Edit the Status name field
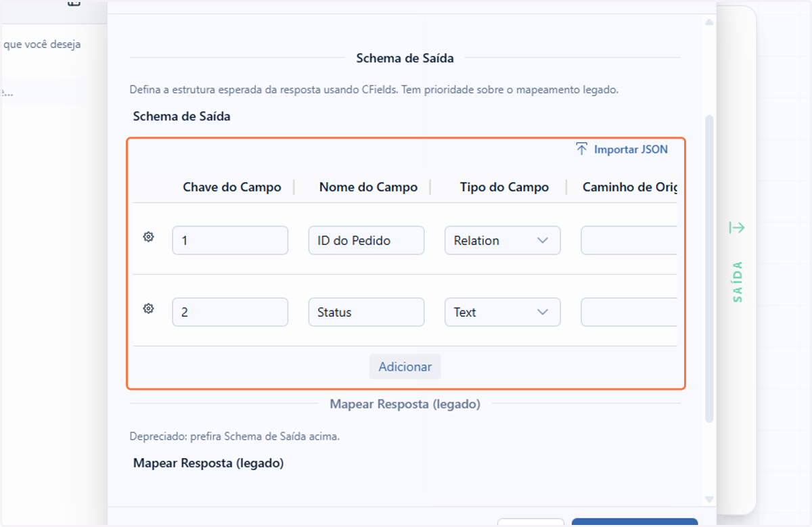The height and width of the screenshot is (527, 812). click(x=366, y=312)
